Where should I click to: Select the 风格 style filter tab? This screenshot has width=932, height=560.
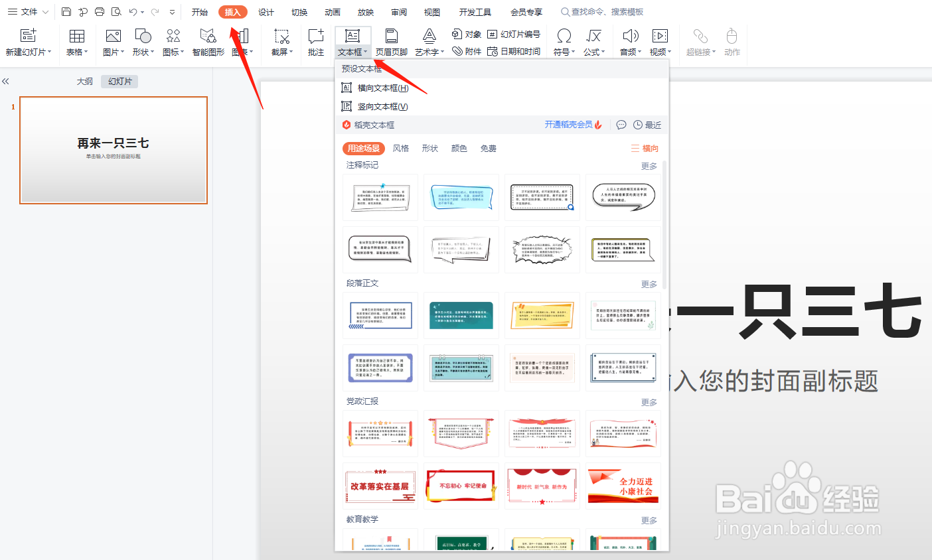click(401, 149)
